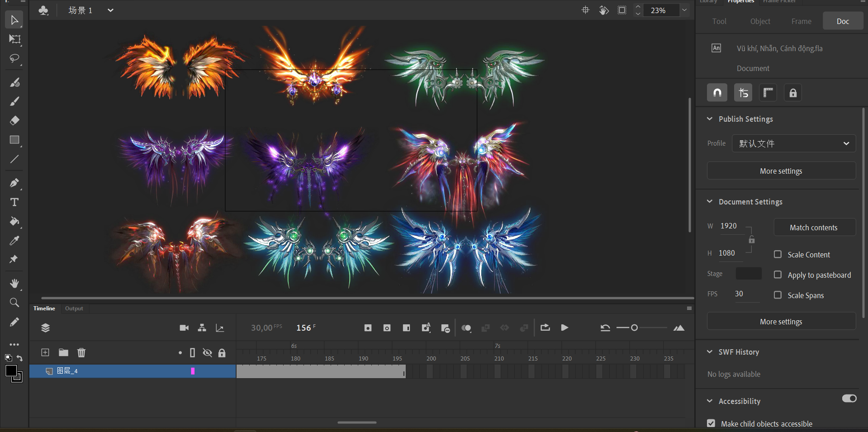Image resolution: width=868 pixels, height=432 pixels.
Task: Activate the Text tool
Action: [x=14, y=202]
